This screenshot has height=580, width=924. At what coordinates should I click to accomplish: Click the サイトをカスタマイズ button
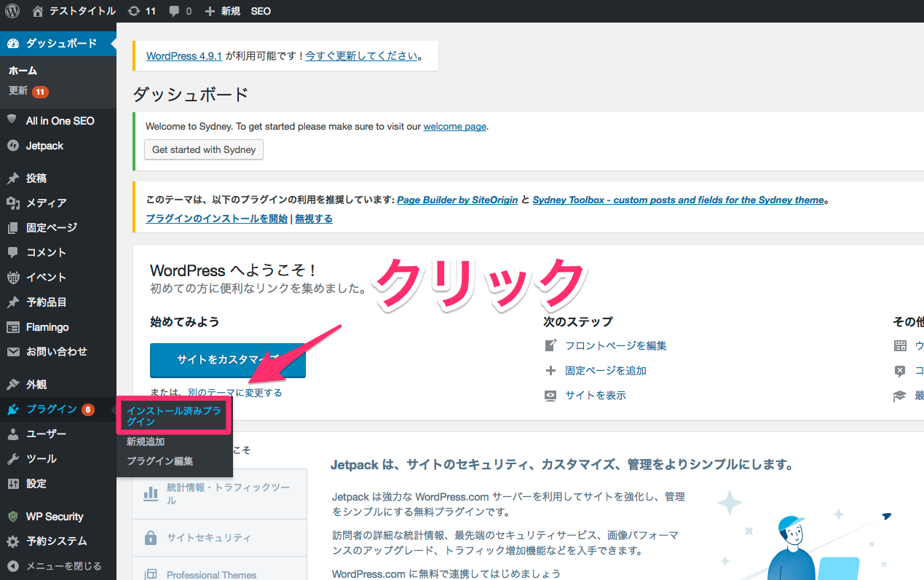point(228,360)
